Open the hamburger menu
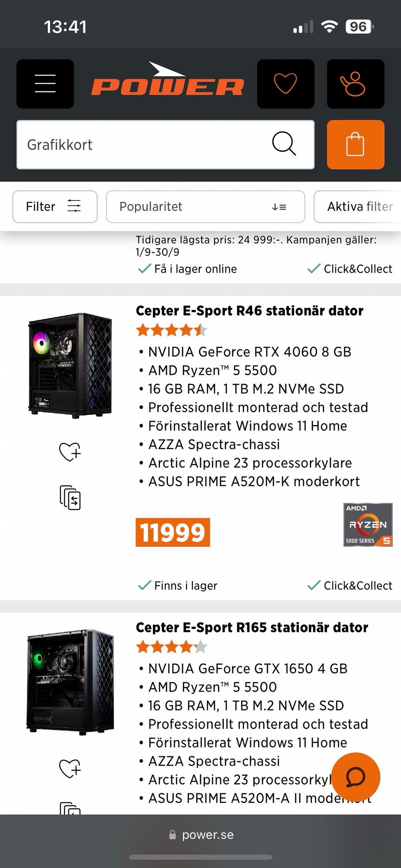This screenshot has width=401, height=868. pyautogui.click(x=45, y=84)
